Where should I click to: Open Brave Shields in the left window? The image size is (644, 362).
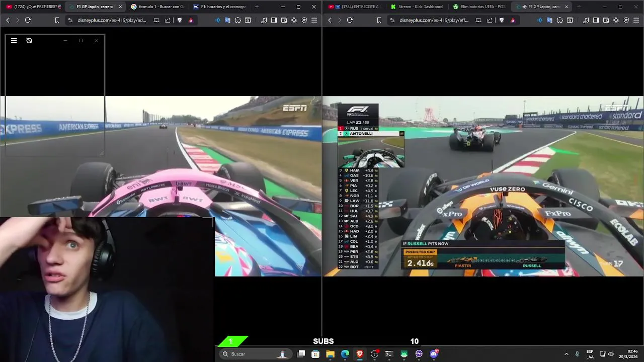(180, 20)
